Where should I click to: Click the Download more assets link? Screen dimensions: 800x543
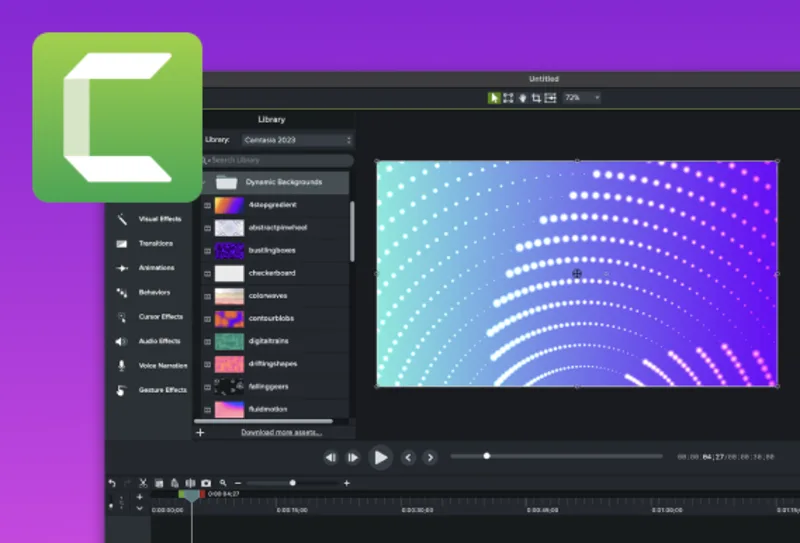coord(281,432)
